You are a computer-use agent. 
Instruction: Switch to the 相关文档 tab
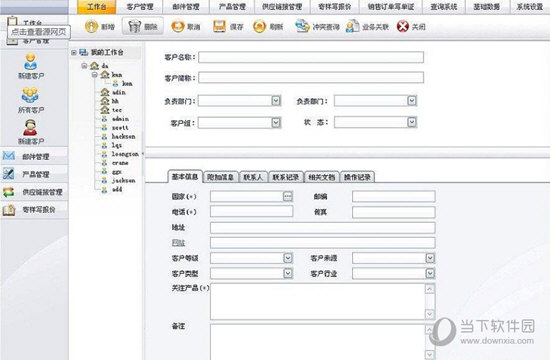tap(322, 177)
